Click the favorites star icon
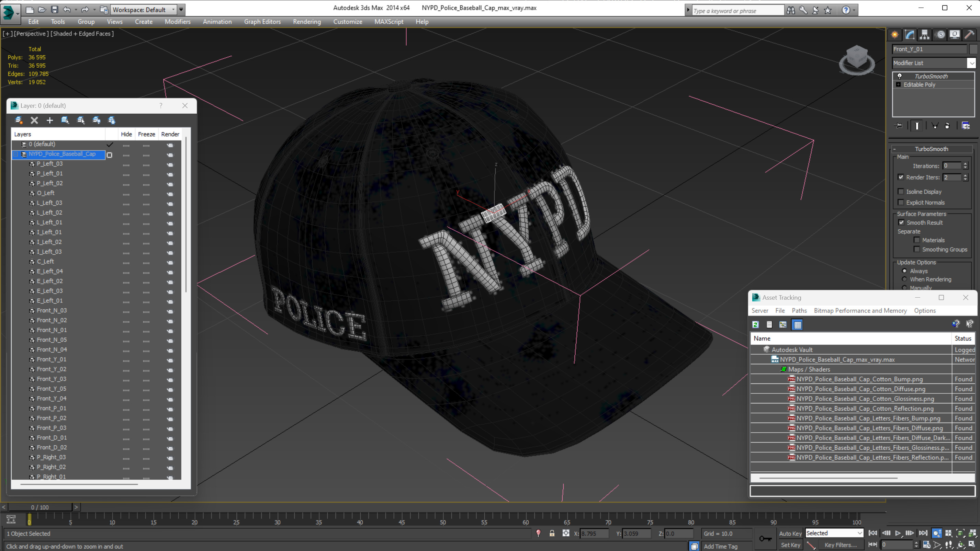The image size is (980, 551). [828, 10]
